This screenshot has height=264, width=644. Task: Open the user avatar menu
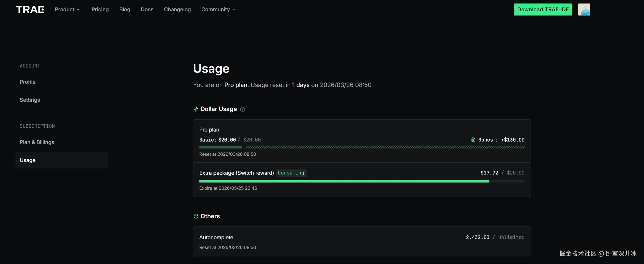[x=584, y=9]
